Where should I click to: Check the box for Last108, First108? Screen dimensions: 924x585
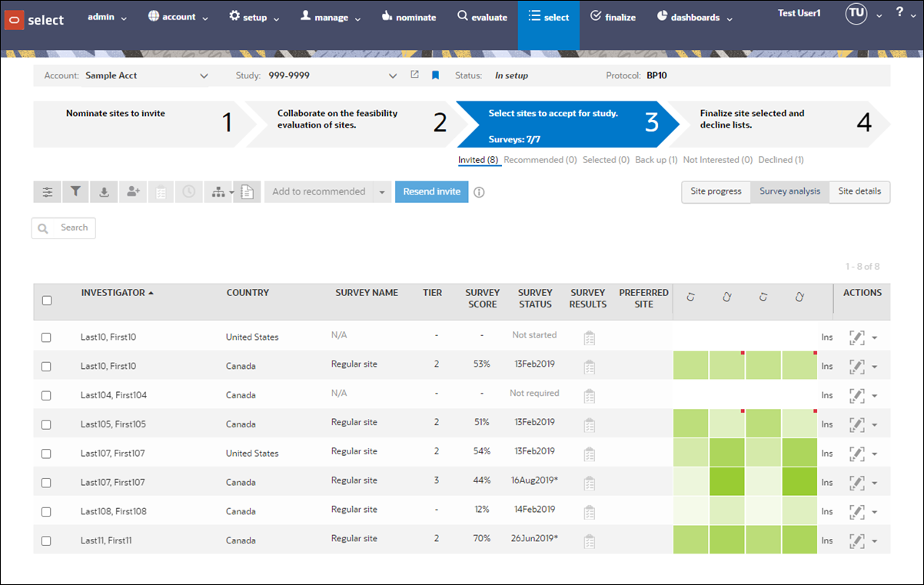pyautogui.click(x=46, y=512)
